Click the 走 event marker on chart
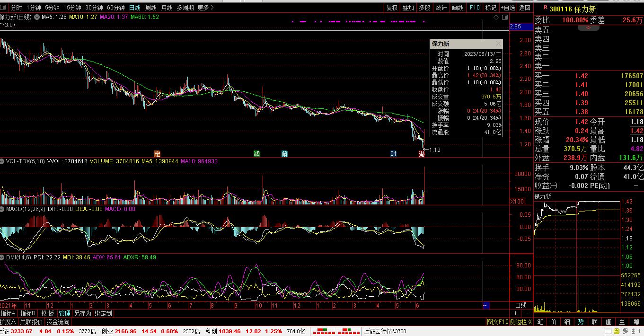This screenshot has height=336, width=644. (x=158, y=154)
